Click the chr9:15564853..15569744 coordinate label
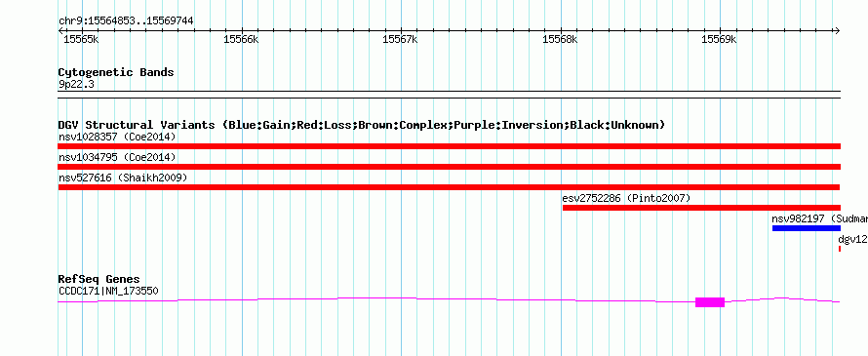 (x=126, y=20)
